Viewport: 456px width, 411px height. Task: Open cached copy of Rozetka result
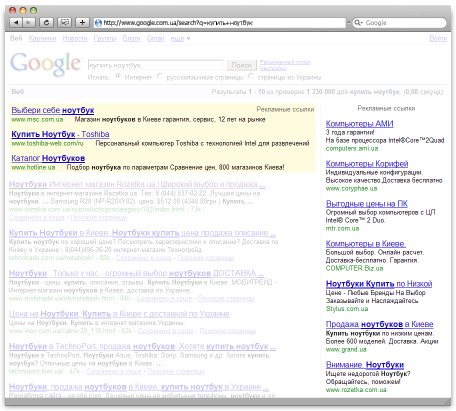point(37,217)
